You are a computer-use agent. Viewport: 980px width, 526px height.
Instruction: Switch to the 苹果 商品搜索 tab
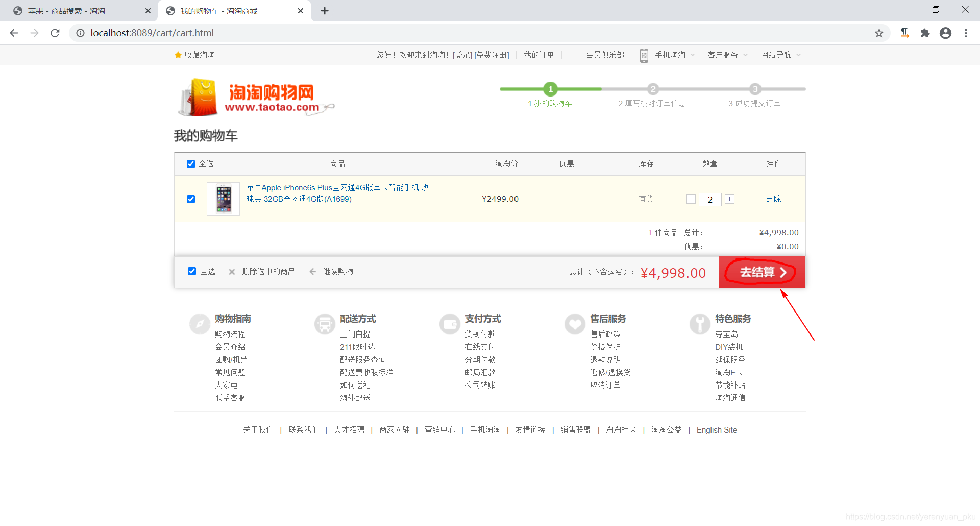pyautogui.click(x=79, y=11)
